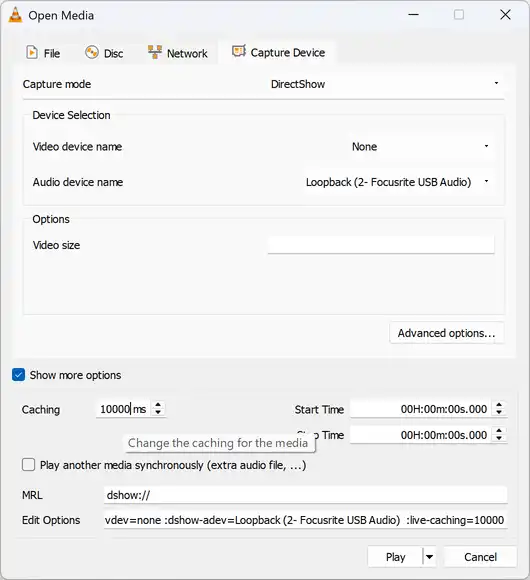Increase Caching with up arrow
Viewport: 530px width, 580px height.
[x=158, y=405]
